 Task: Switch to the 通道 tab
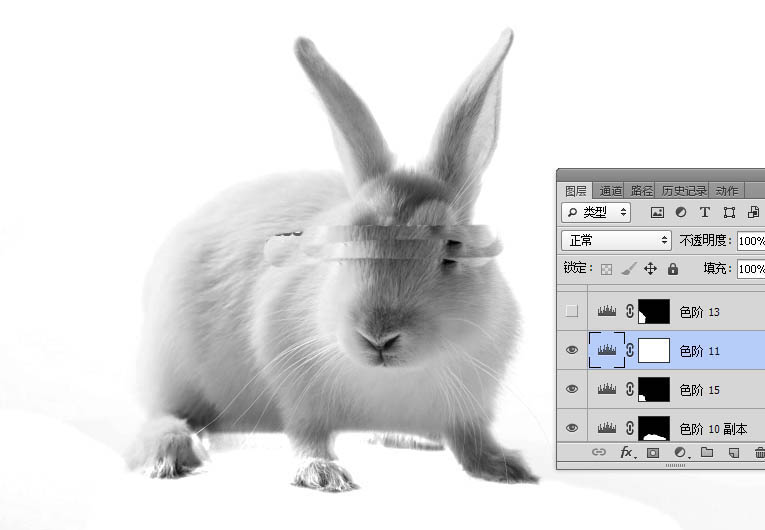[x=610, y=191]
